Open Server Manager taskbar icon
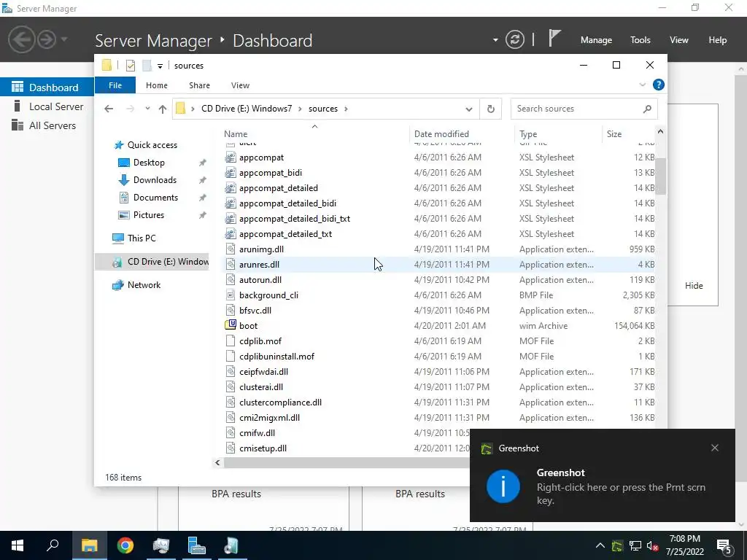Screen dimensions: 747x560 196,545
